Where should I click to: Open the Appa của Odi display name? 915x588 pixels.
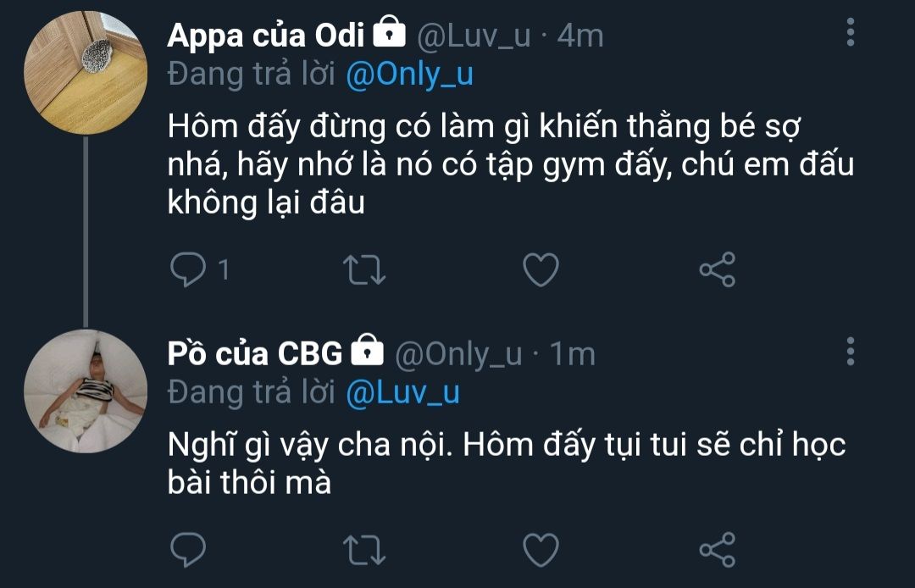(x=266, y=35)
